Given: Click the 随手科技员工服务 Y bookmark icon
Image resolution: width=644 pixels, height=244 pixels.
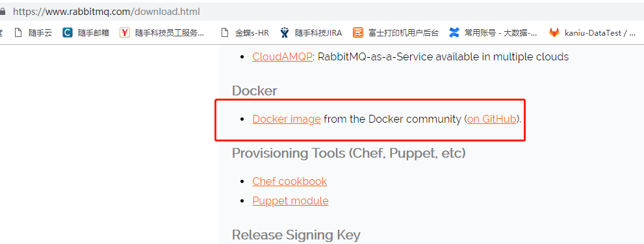Looking at the screenshot, I should tap(125, 33).
